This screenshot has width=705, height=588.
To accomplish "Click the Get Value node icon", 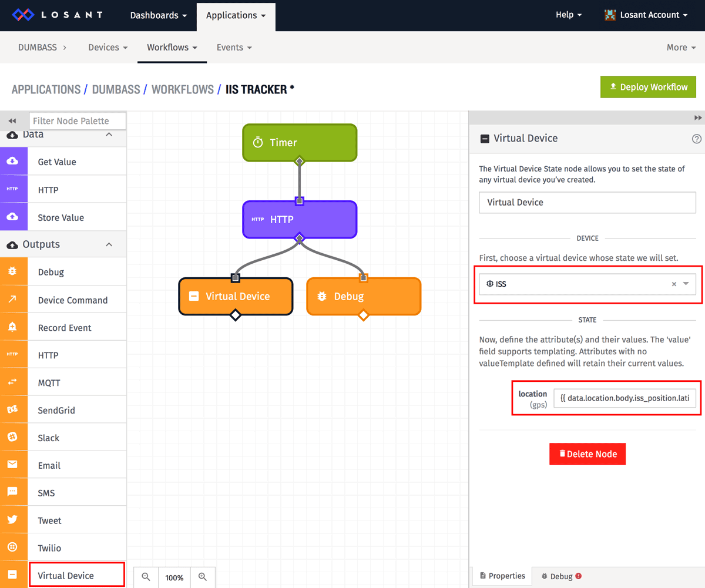I will (12, 162).
